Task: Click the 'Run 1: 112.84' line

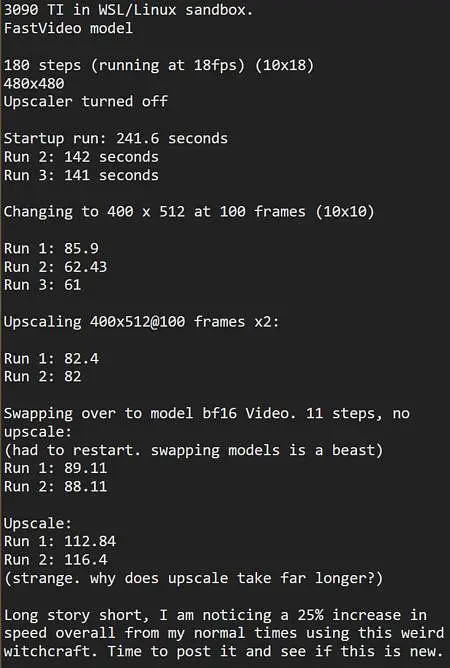Action: (x=60, y=541)
